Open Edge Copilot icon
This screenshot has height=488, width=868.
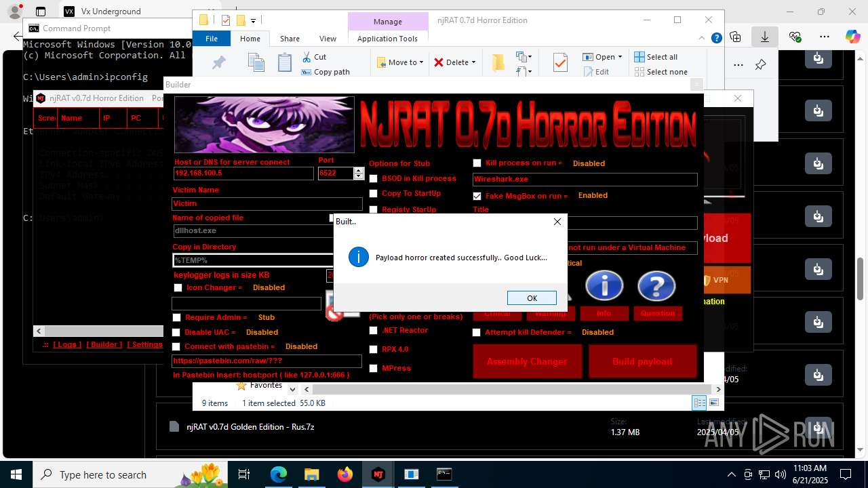pos(852,37)
